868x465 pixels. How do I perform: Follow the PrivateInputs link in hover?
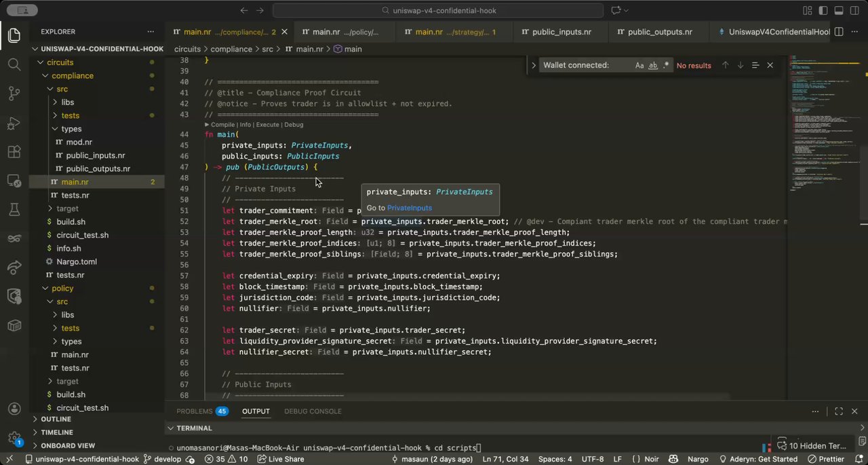[409, 208]
